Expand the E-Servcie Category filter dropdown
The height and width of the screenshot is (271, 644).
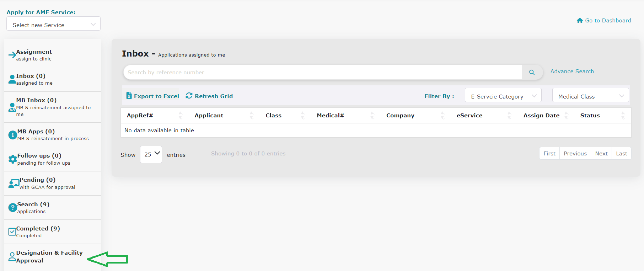[503, 96]
